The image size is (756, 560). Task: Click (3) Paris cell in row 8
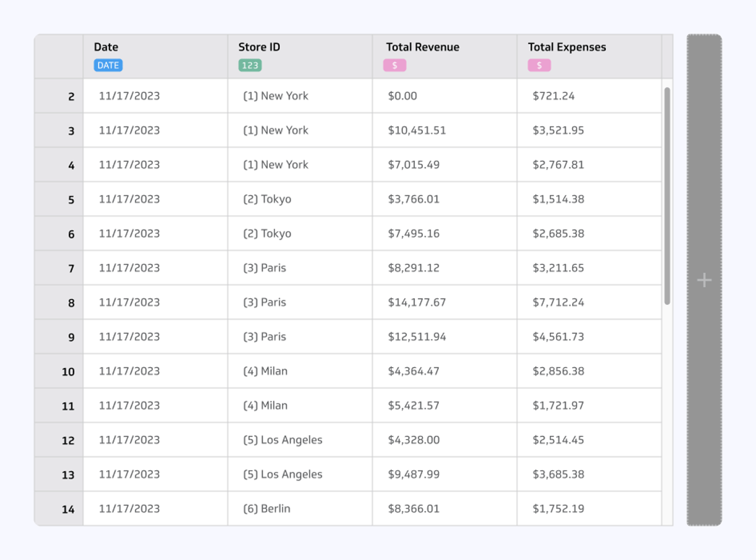300,302
